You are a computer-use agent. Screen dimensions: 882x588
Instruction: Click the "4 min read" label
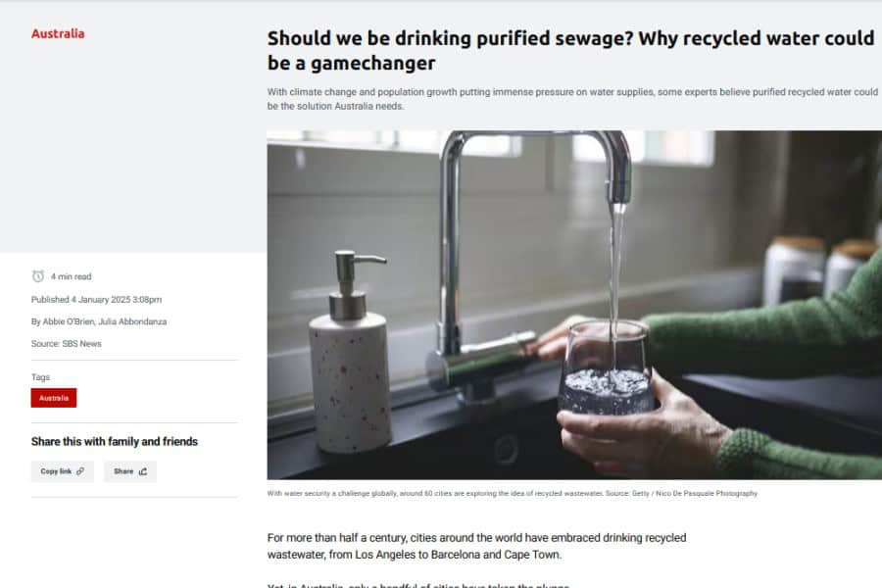click(x=71, y=276)
